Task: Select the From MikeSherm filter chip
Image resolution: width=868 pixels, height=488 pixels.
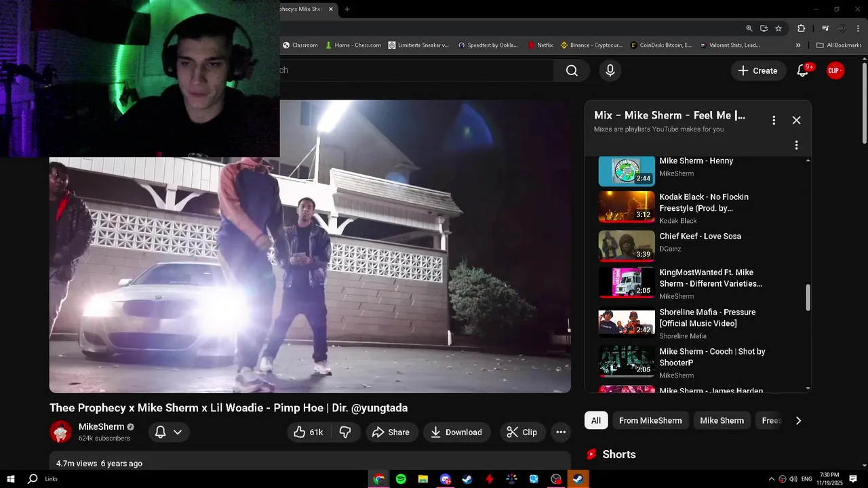Action: tap(650, 420)
